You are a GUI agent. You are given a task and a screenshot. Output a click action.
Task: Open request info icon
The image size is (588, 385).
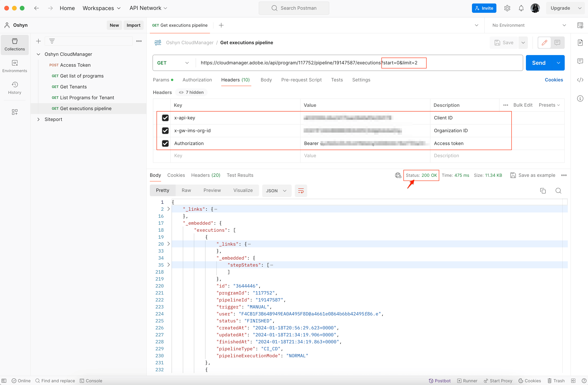580,99
